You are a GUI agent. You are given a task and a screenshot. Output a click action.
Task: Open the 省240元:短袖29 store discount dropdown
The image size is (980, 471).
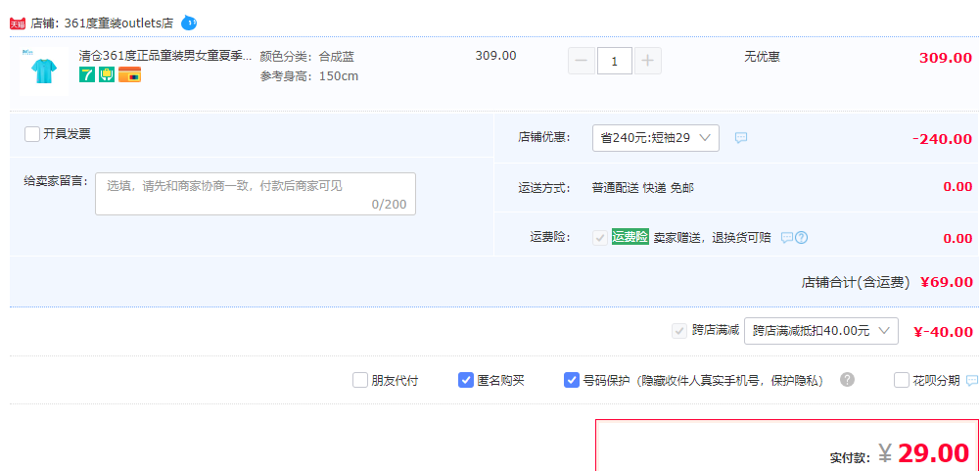click(x=656, y=138)
